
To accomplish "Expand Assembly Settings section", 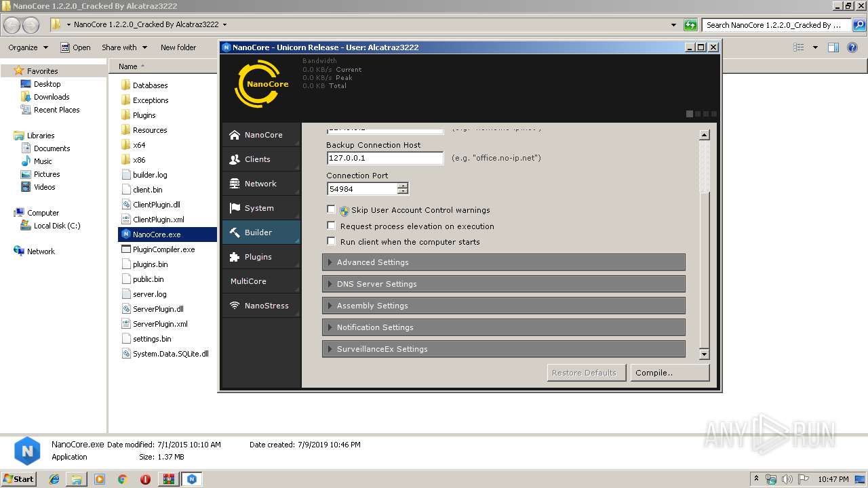I will [x=504, y=306].
